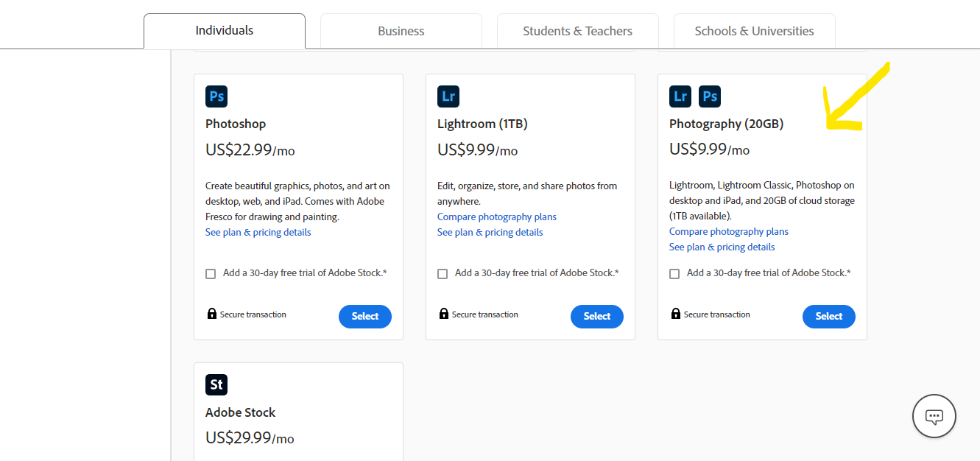Viewport: 980px width, 461px height.
Task: Open Compare photography plans in Photography (20GB) card
Action: click(x=729, y=231)
